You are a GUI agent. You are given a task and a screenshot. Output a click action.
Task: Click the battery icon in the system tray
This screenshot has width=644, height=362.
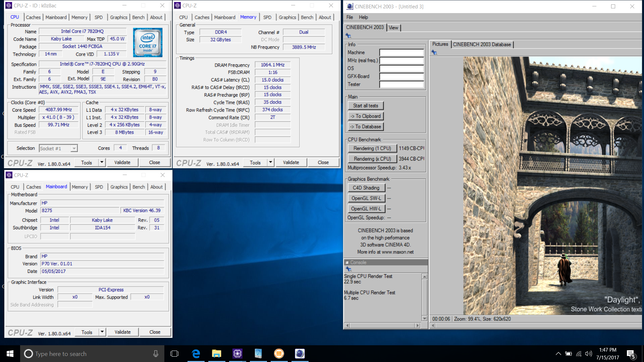tap(569, 354)
